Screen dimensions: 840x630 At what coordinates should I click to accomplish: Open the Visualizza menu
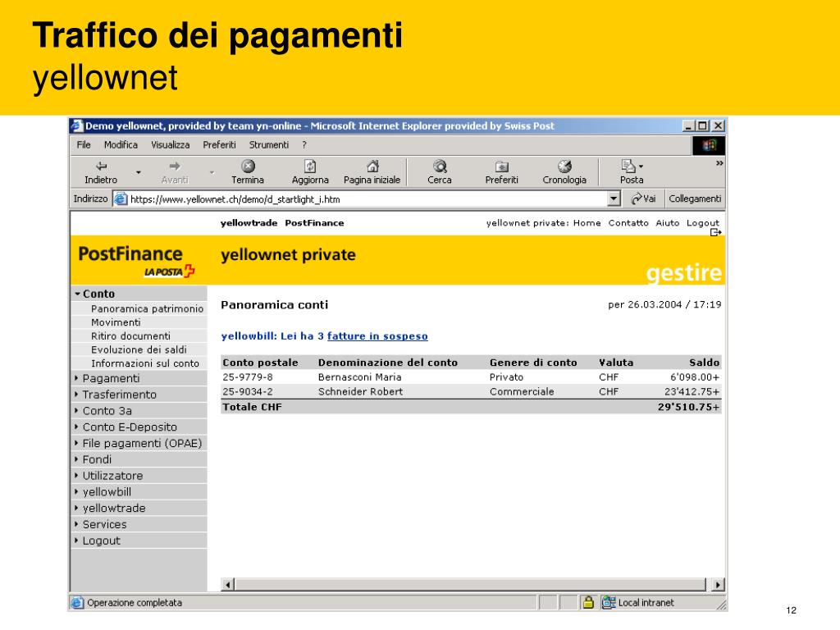pyautogui.click(x=171, y=144)
